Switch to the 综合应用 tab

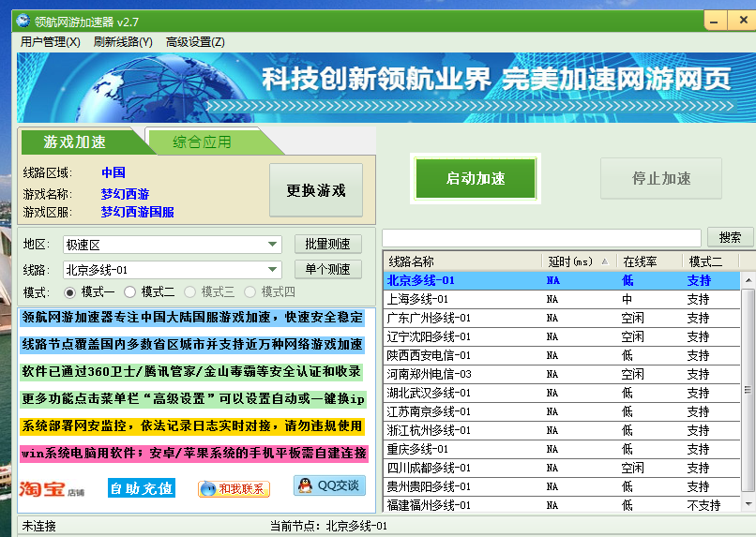coord(202,142)
